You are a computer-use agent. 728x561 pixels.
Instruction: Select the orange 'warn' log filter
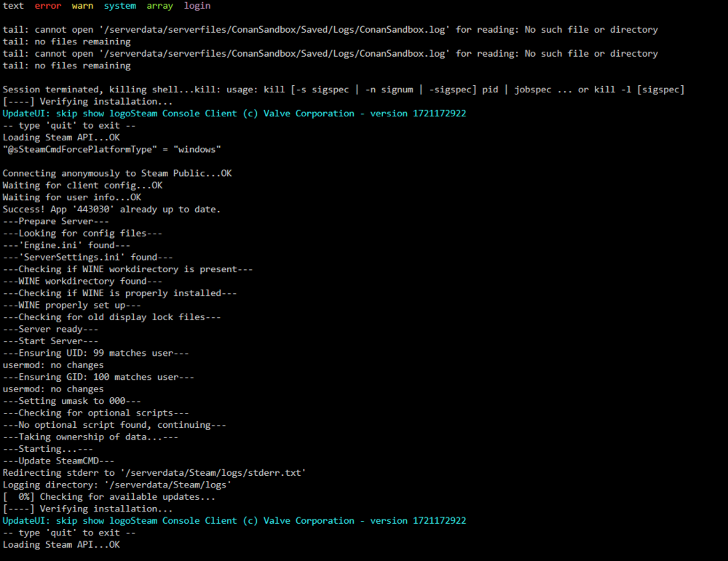click(x=82, y=6)
